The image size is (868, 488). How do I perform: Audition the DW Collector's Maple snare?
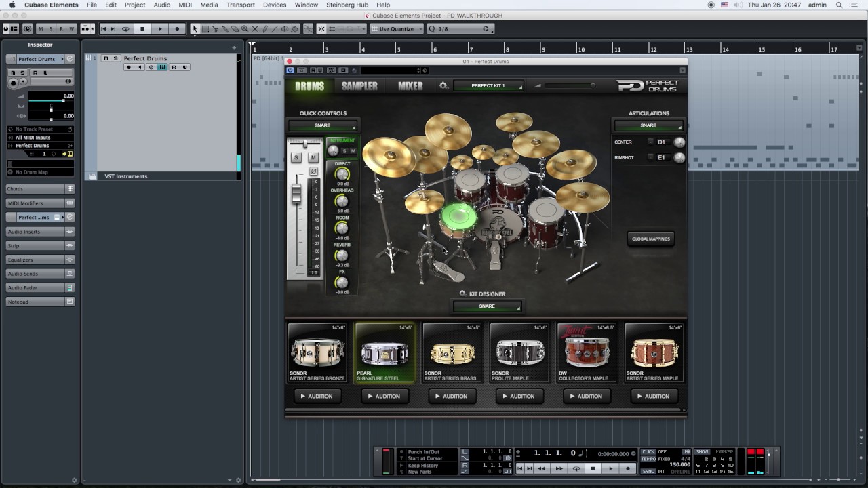coord(587,396)
